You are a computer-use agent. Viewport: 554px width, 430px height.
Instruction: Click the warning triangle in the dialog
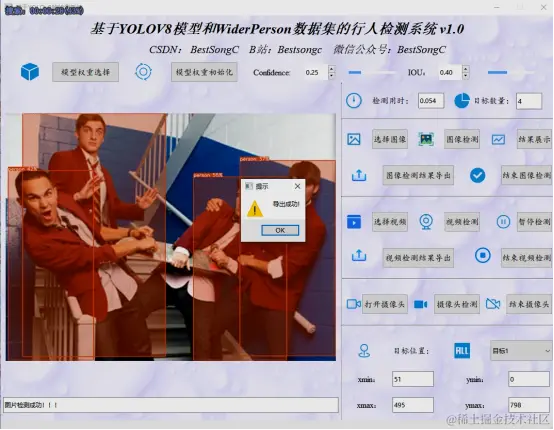[x=255, y=208]
